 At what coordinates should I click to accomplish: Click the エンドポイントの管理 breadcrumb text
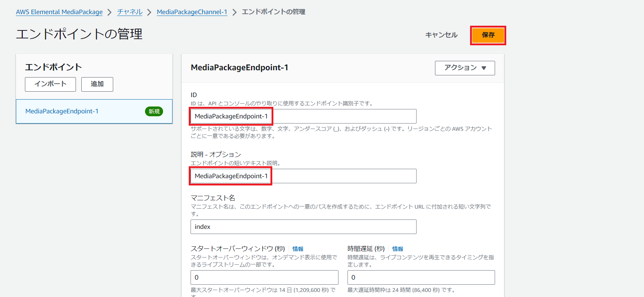pyautogui.click(x=273, y=12)
